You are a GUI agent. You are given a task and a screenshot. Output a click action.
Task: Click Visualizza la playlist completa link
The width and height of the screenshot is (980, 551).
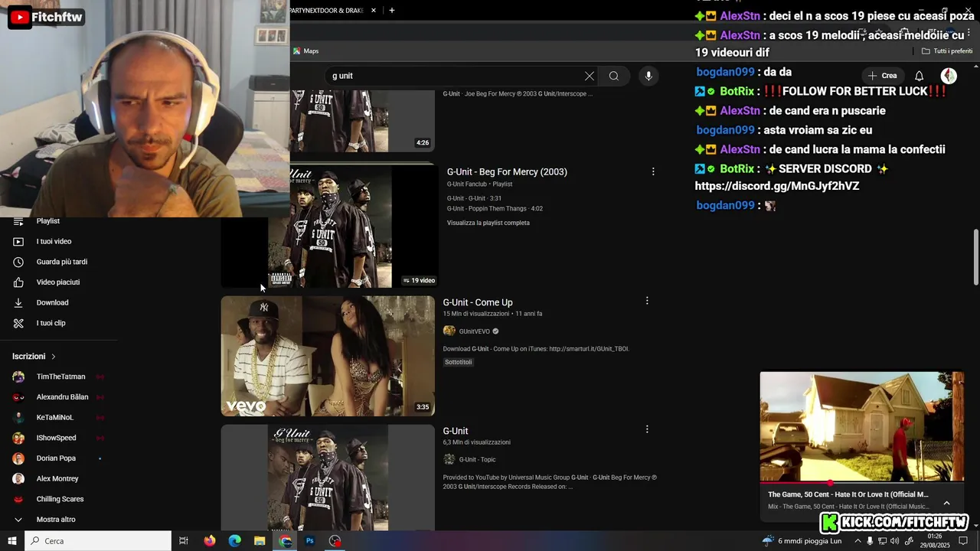(x=488, y=223)
